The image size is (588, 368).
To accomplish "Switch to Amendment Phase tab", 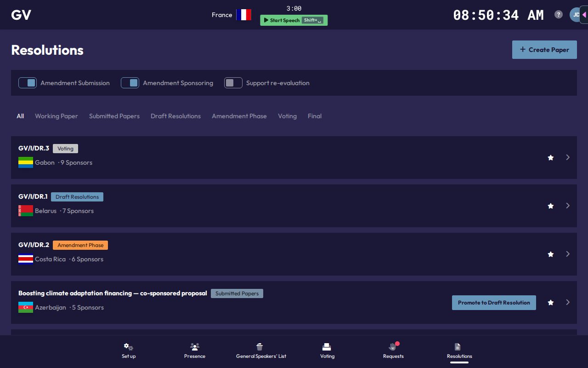I will point(239,116).
